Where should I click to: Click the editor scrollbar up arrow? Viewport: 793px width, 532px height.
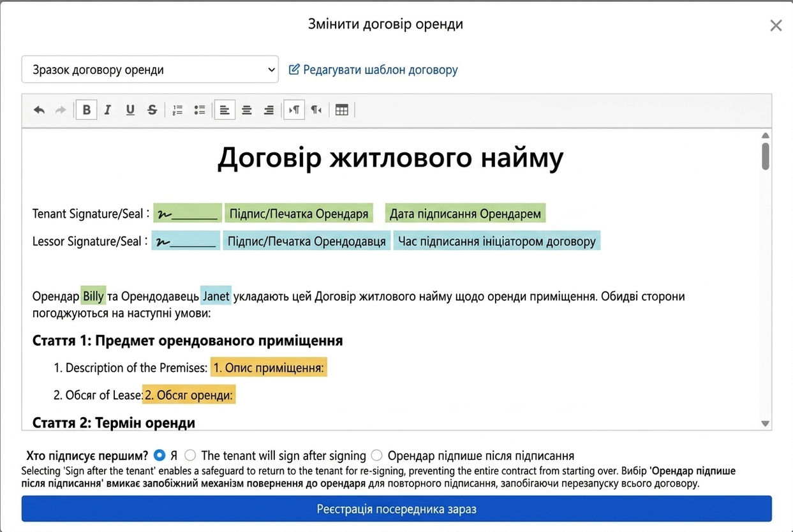(766, 135)
